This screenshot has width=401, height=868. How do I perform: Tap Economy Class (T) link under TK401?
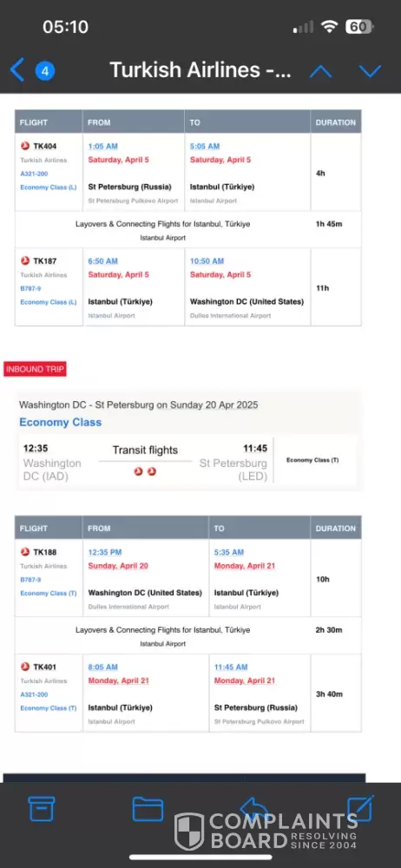[x=49, y=708]
